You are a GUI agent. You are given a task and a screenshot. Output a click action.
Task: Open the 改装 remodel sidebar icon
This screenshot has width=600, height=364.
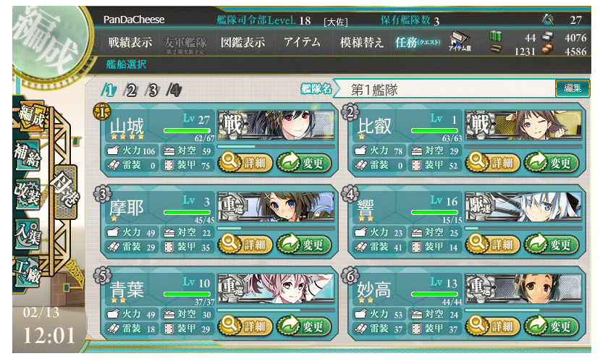tap(28, 193)
